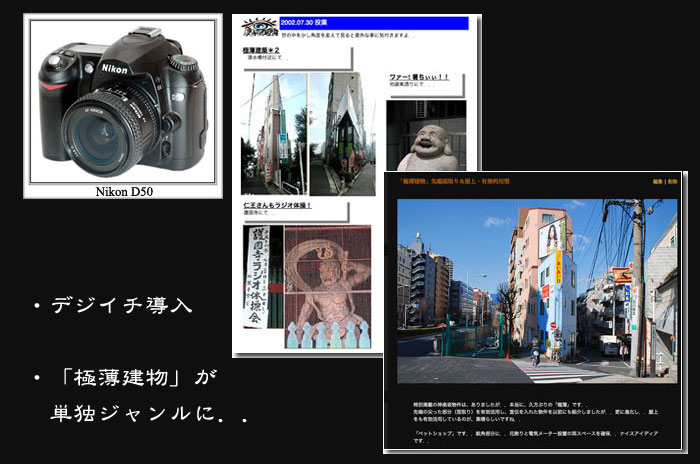Open the "ワァー！" heading link above the statue
This screenshot has height=464, width=700.
418,77
